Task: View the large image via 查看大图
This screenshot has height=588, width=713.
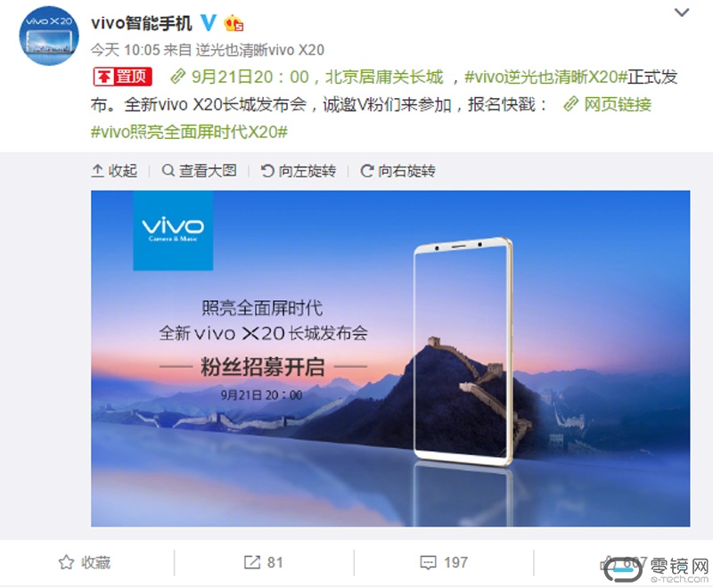Action: tap(199, 171)
